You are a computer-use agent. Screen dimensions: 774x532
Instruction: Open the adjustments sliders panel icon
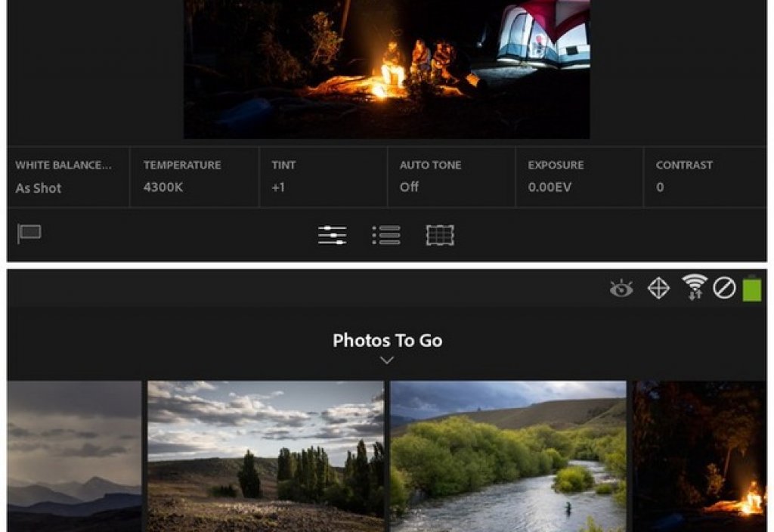[x=332, y=235]
